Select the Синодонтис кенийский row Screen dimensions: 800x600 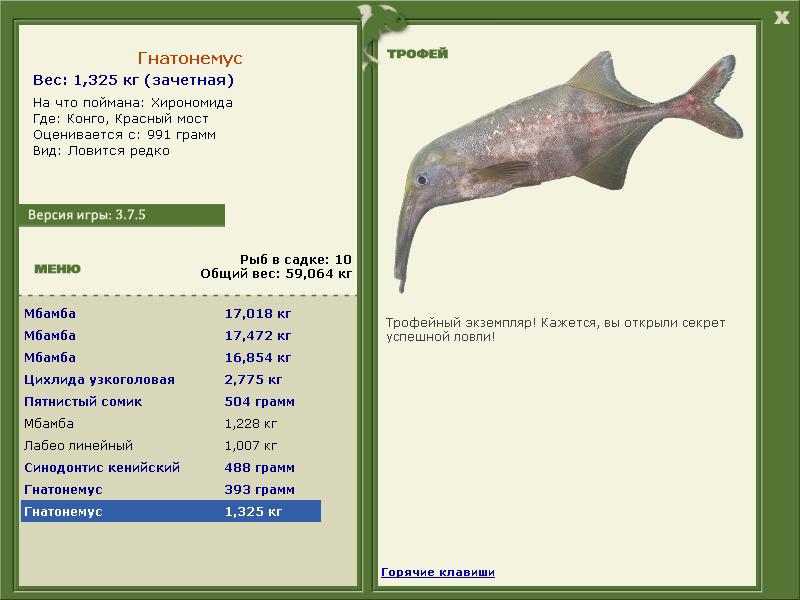click(x=171, y=467)
